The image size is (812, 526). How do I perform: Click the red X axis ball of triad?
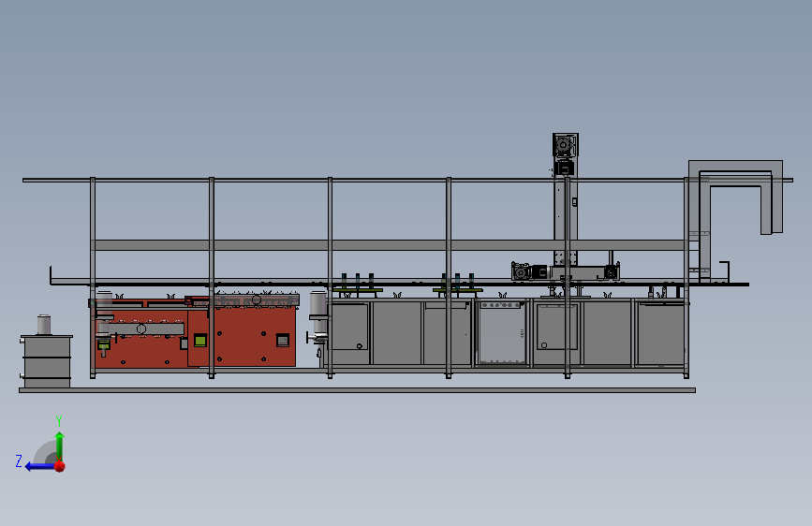click(60, 466)
